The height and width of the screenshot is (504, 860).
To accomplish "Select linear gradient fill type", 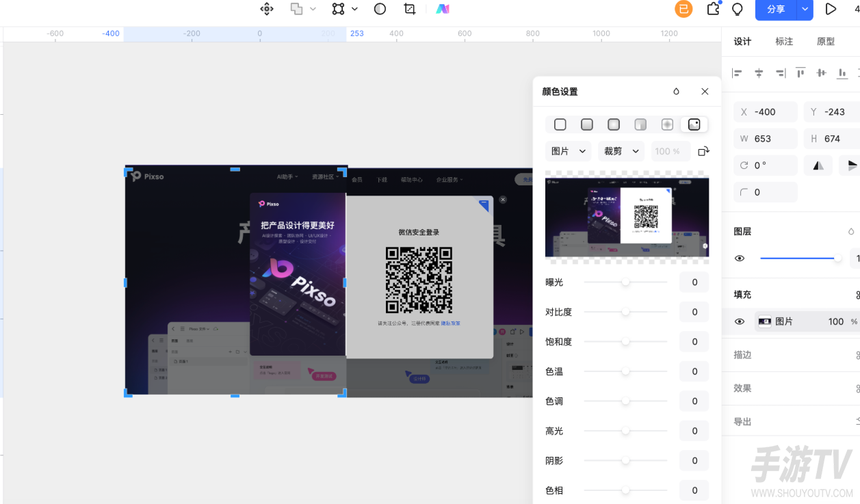I will pyautogui.click(x=587, y=124).
